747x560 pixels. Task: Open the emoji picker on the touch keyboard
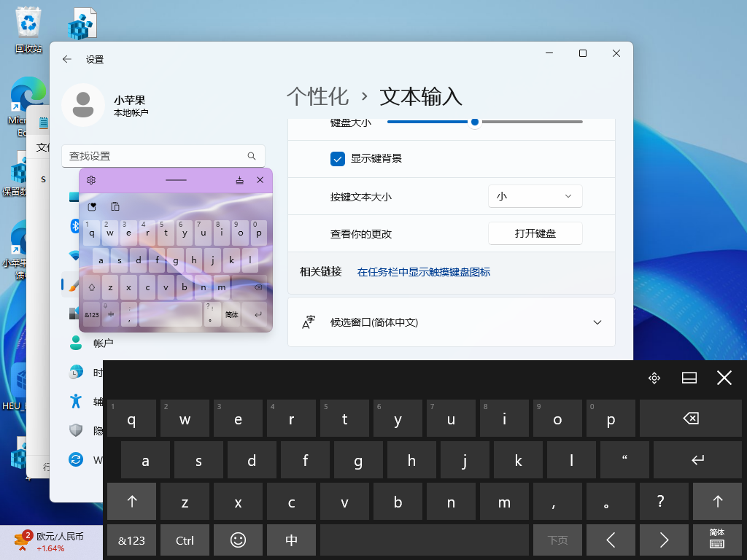click(x=238, y=540)
